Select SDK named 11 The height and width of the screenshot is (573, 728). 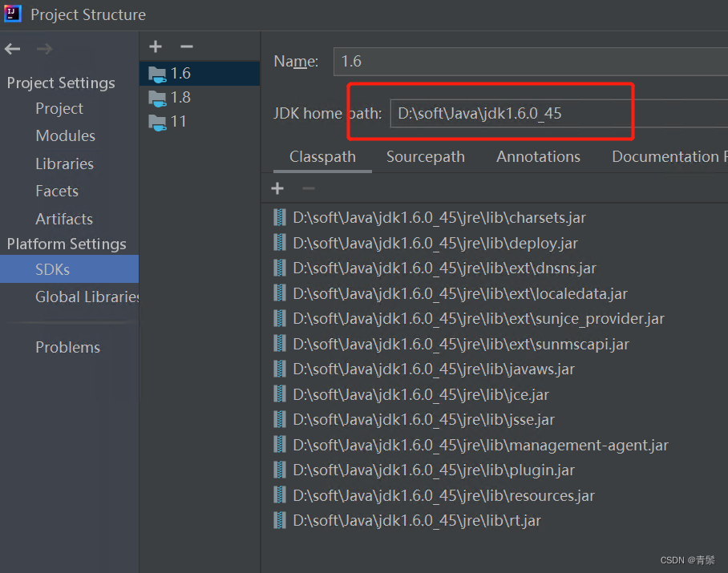point(200,122)
